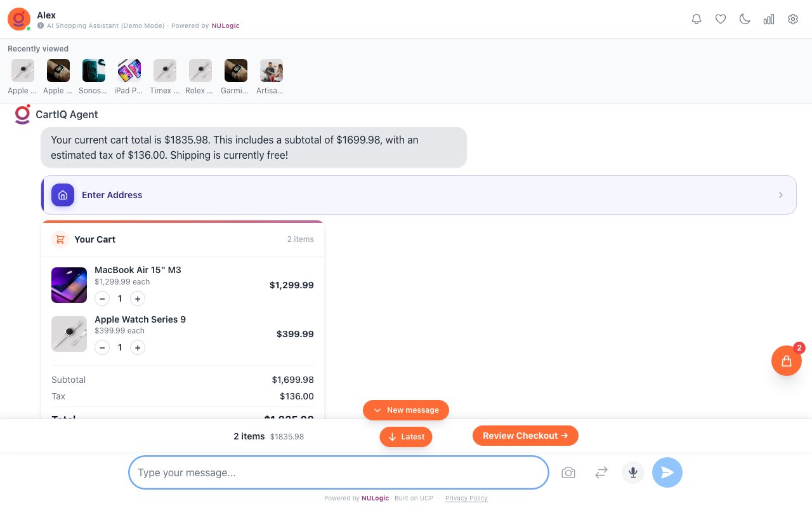Screen dimensions: 812x508
Task: Open cart via floating orange cart icon
Action: pos(787,361)
